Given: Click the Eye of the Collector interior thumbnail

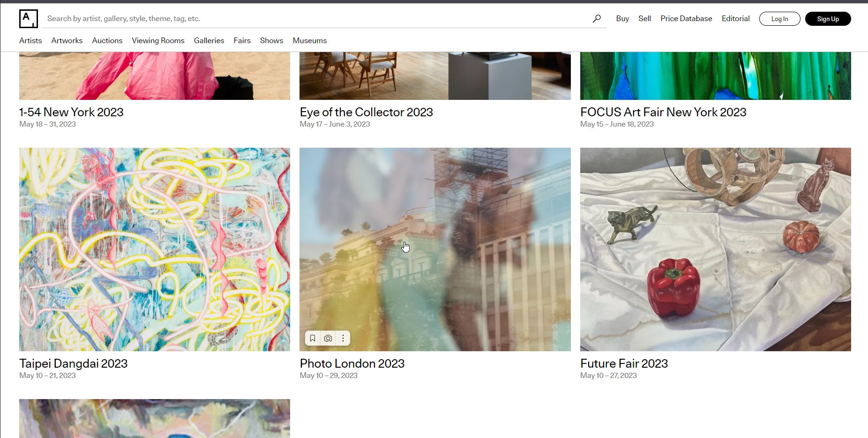Looking at the screenshot, I should 435,76.
